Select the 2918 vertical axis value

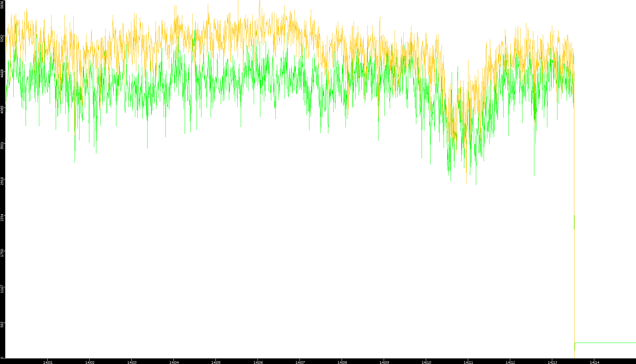click(x=2, y=181)
